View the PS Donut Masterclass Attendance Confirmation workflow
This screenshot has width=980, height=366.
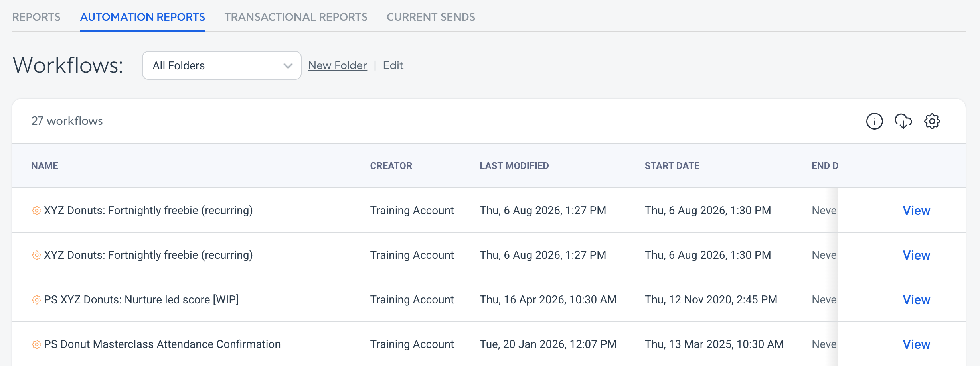pos(916,344)
